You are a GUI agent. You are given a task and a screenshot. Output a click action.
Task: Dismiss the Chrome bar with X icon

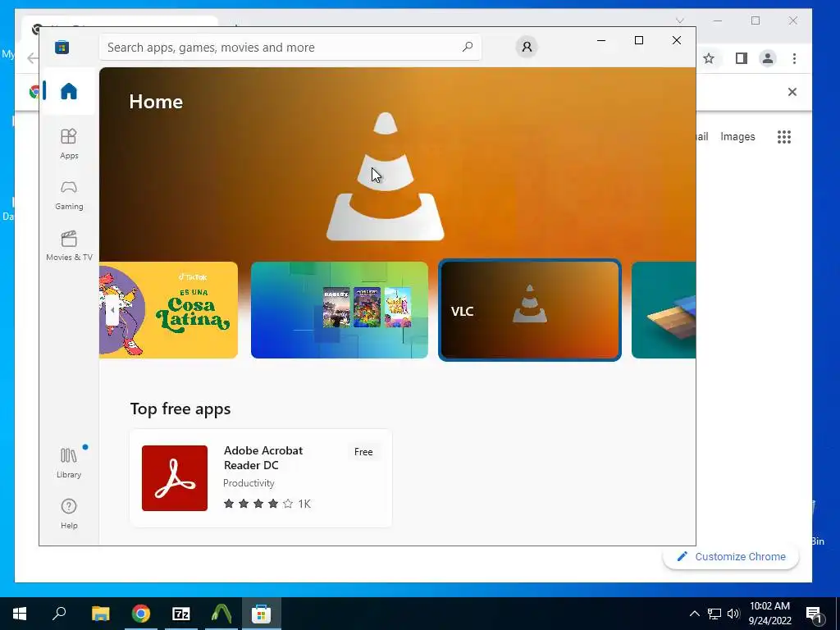coord(792,92)
